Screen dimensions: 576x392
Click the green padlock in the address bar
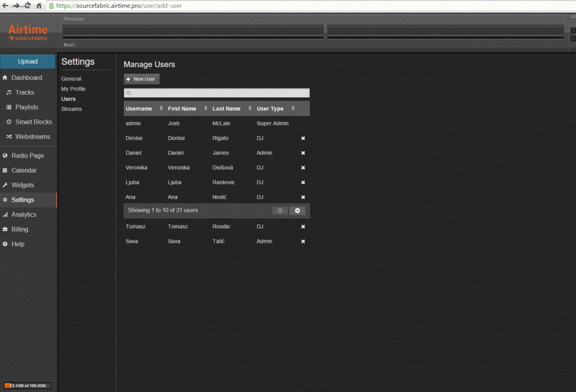51,6
